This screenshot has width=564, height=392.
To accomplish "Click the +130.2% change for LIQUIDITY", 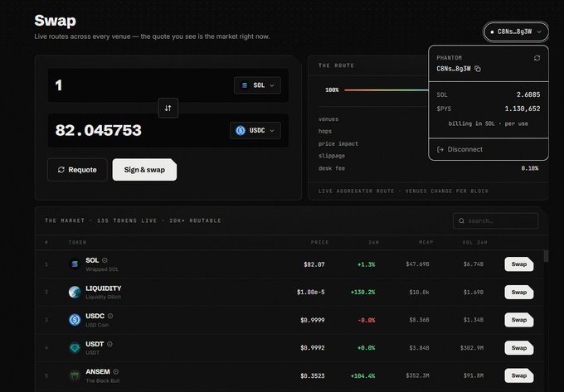I will (362, 292).
